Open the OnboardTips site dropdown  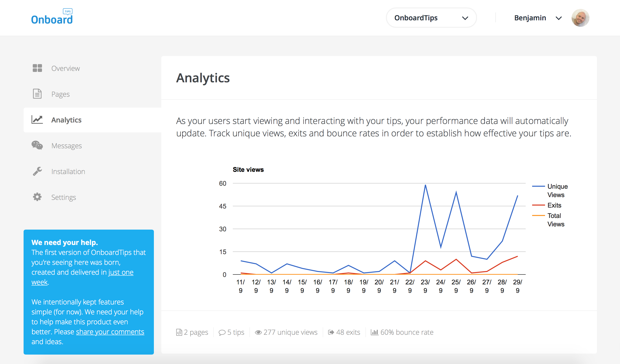tap(431, 18)
